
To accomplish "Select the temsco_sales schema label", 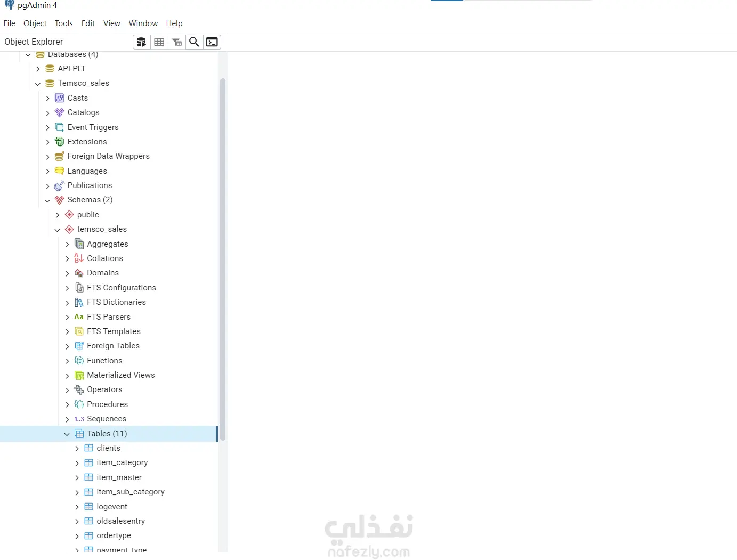I will click(102, 229).
